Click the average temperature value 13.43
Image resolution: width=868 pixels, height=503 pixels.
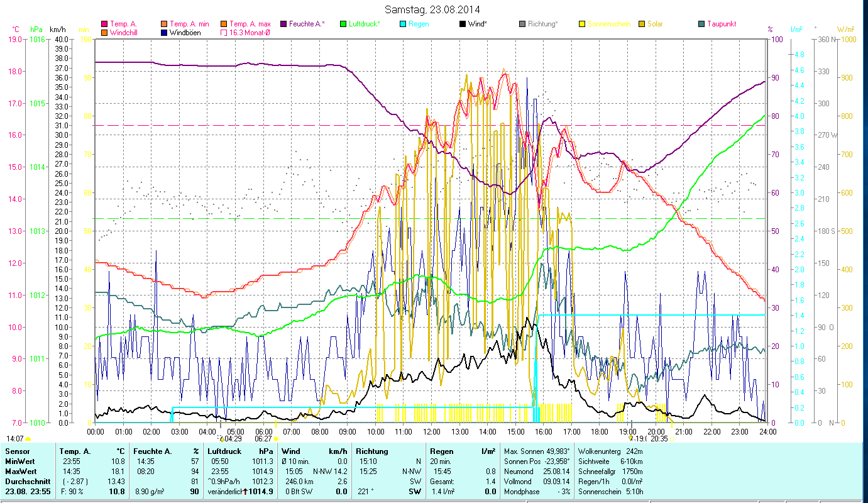tap(116, 482)
